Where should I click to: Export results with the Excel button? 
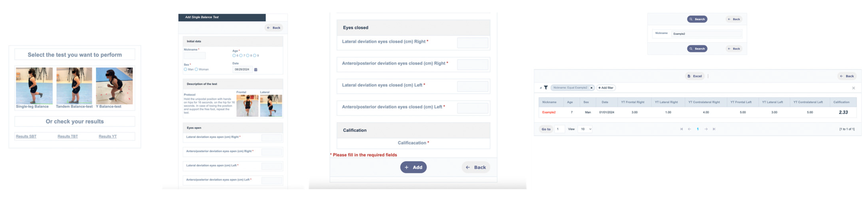(x=695, y=76)
